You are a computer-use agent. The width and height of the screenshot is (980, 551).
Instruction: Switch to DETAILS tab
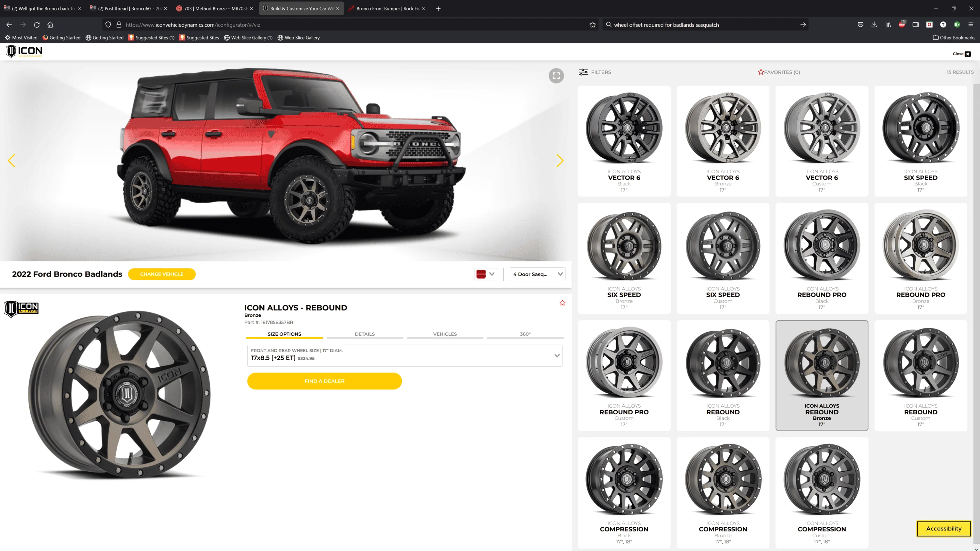click(365, 334)
